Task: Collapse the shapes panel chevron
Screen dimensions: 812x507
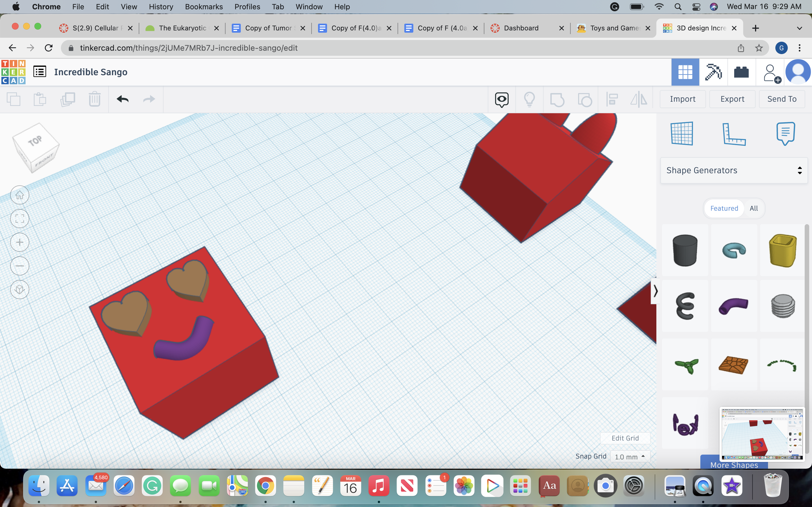Action: click(655, 291)
